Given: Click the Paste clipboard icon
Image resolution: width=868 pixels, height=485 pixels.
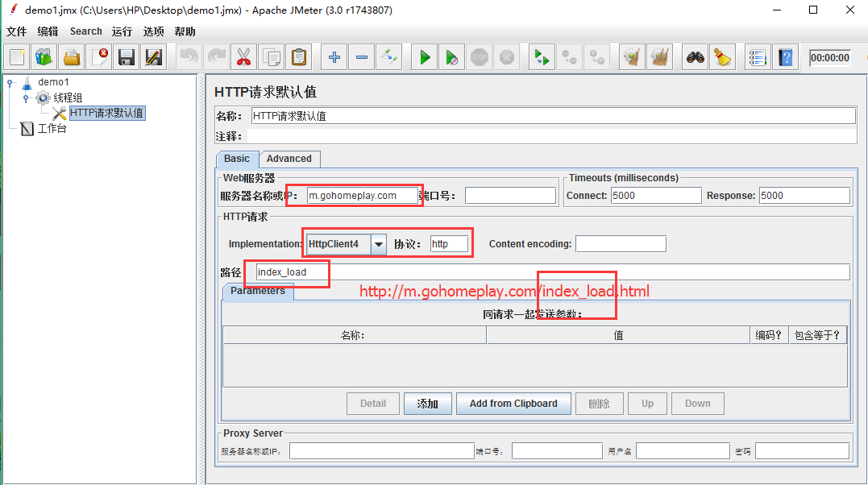Looking at the screenshot, I should [x=299, y=57].
